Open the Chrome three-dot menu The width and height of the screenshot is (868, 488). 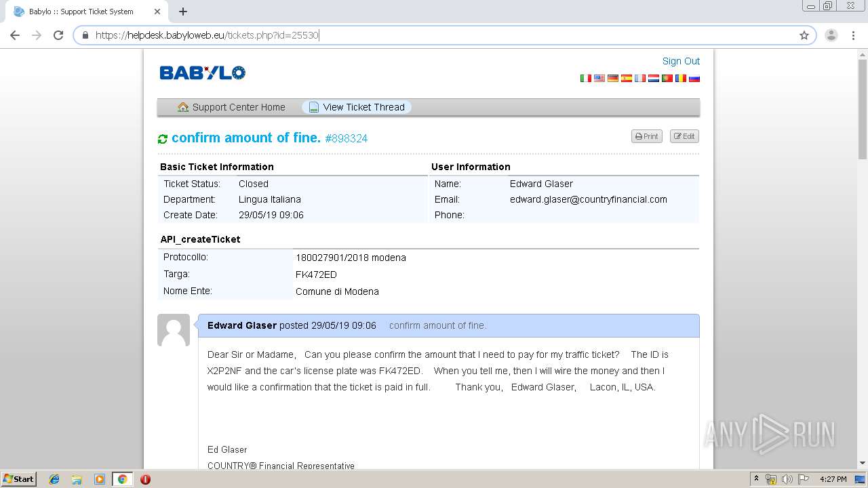[x=854, y=35]
